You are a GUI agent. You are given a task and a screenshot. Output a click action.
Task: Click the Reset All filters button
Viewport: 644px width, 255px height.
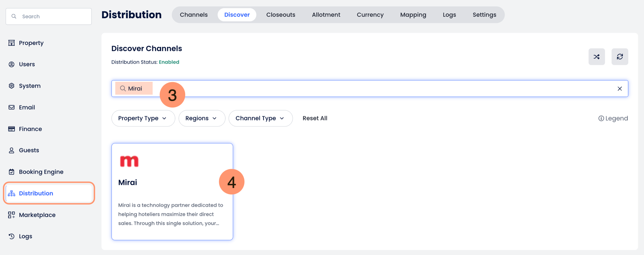click(x=315, y=118)
